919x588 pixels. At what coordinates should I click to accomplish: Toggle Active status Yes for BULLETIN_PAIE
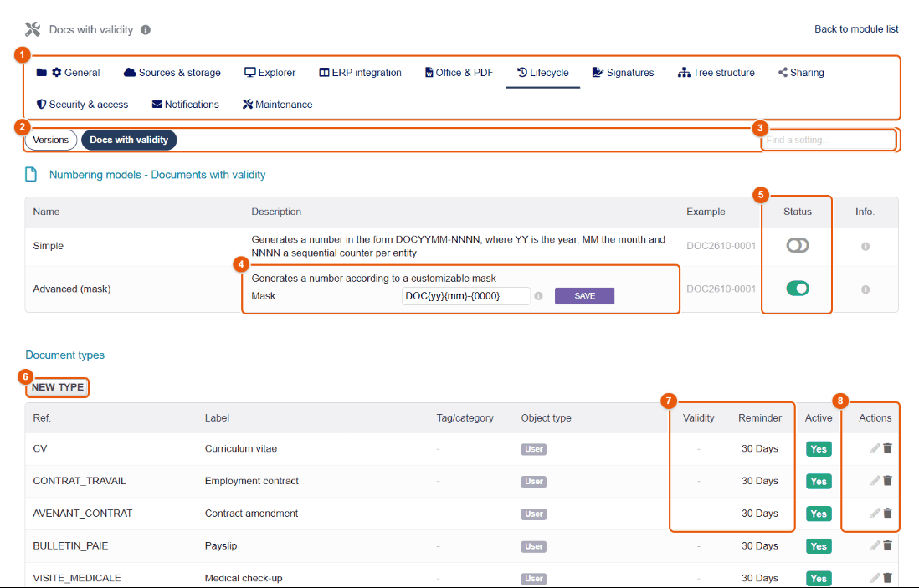(x=819, y=546)
